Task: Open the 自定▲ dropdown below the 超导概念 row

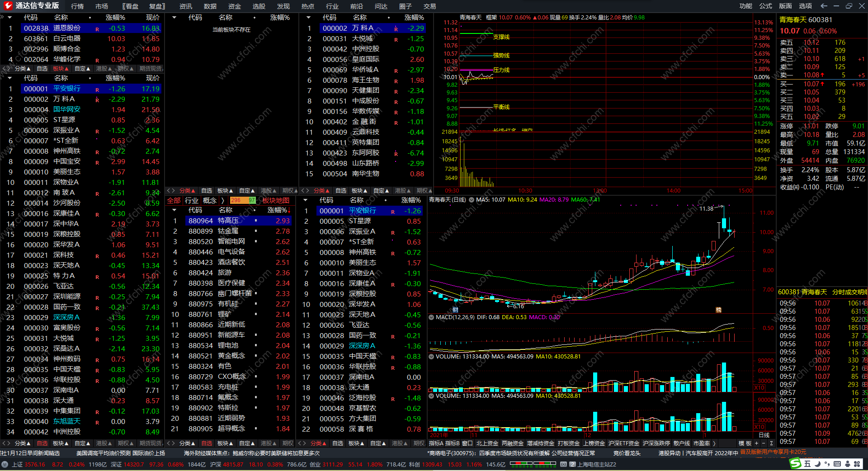Action: (247, 443)
